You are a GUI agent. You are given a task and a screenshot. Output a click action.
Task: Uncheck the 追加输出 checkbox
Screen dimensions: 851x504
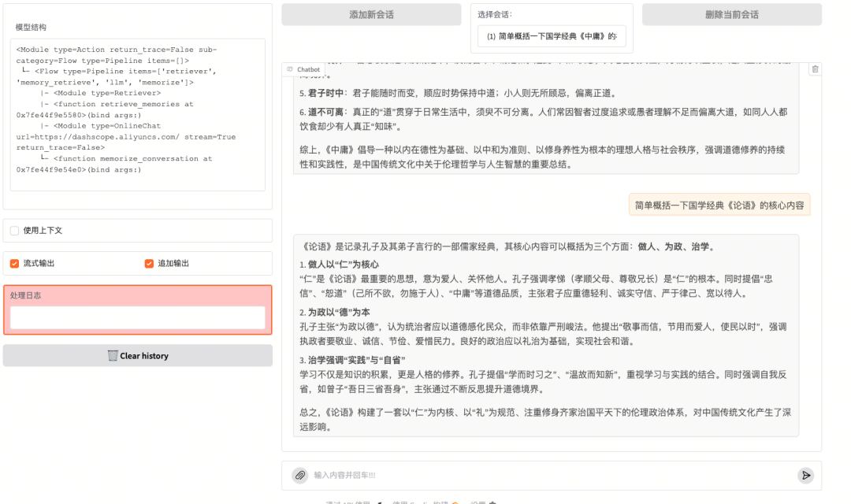[x=149, y=263]
